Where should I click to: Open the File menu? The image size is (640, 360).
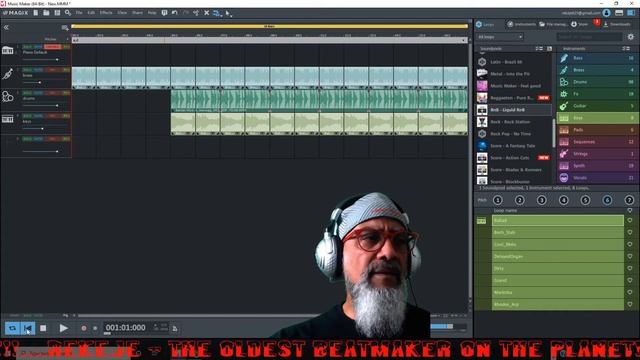[x=79, y=13]
